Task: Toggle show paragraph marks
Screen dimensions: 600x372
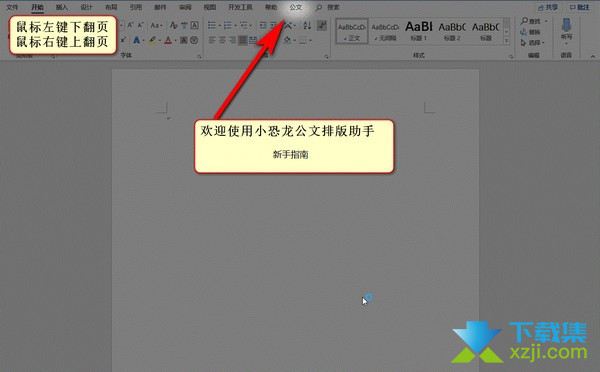Action: click(x=322, y=25)
